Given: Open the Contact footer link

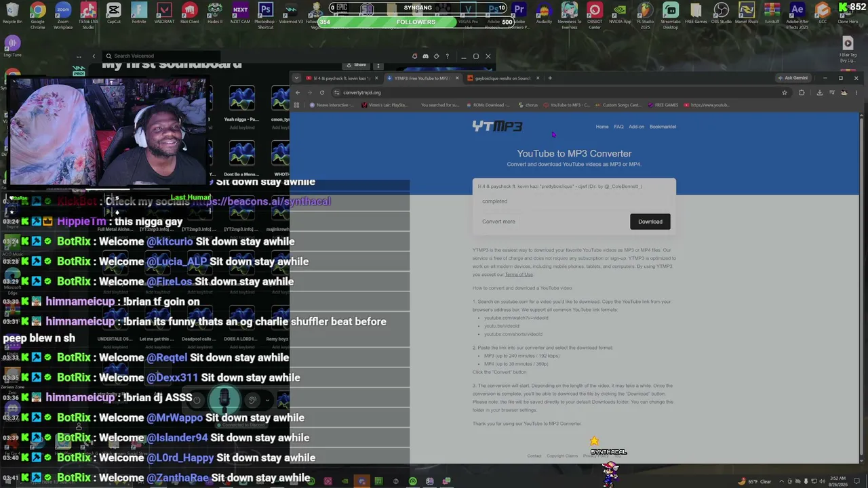Looking at the screenshot, I should click(x=534, y=456).
